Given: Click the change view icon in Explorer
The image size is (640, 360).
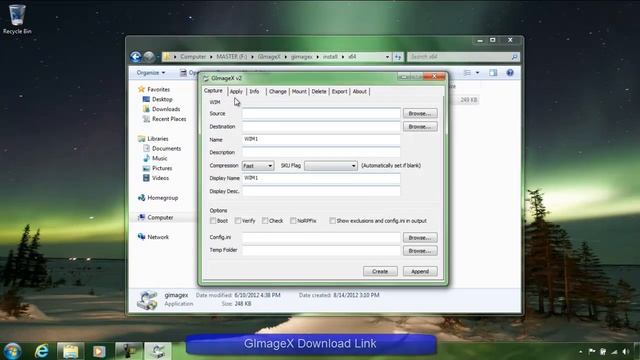Looking at the screenshot, I should pyautogui.click(x=467, y=73).
